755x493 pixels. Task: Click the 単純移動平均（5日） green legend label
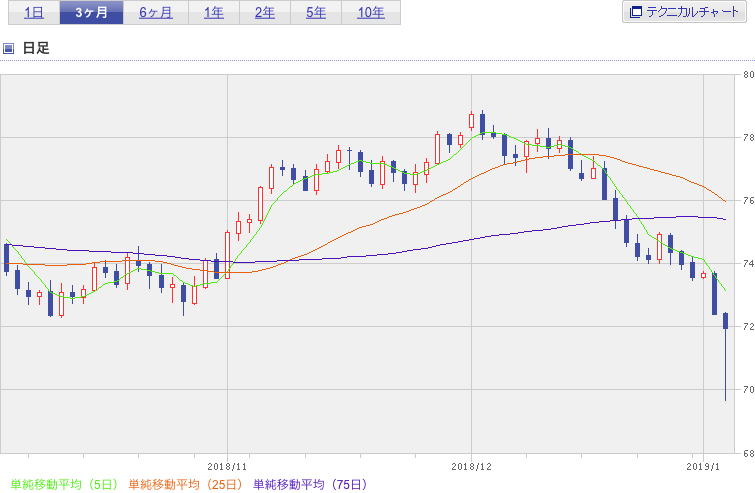tap(64, 484)
